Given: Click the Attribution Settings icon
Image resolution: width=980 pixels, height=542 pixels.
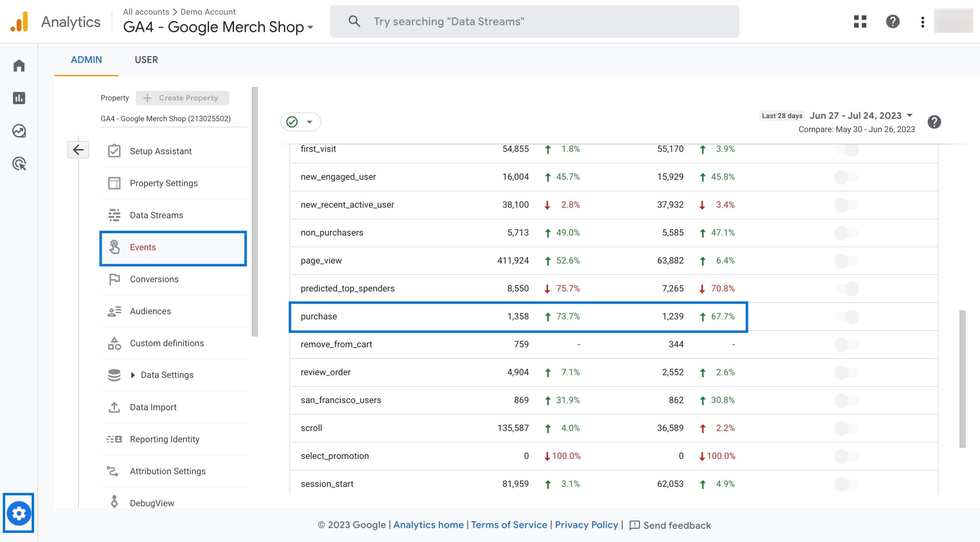Looking at the screenshot, I should pyautogui.click(x=112, y=471).
